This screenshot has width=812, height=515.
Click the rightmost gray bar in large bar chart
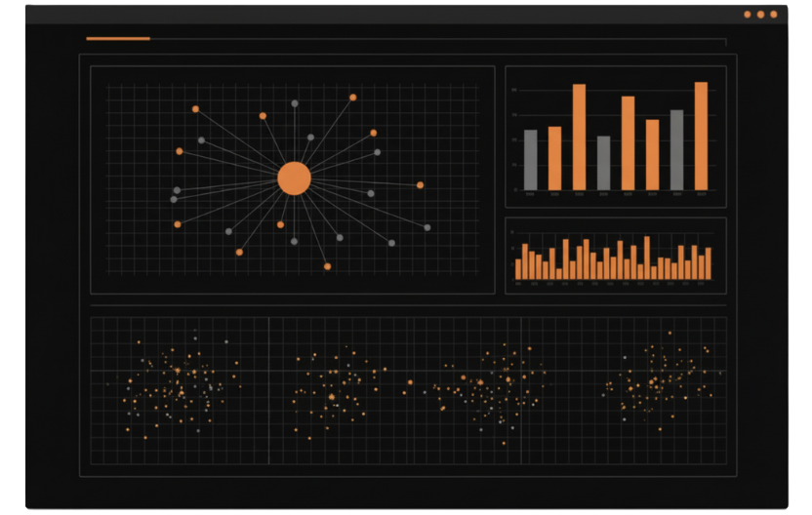(x=676, y=149)
